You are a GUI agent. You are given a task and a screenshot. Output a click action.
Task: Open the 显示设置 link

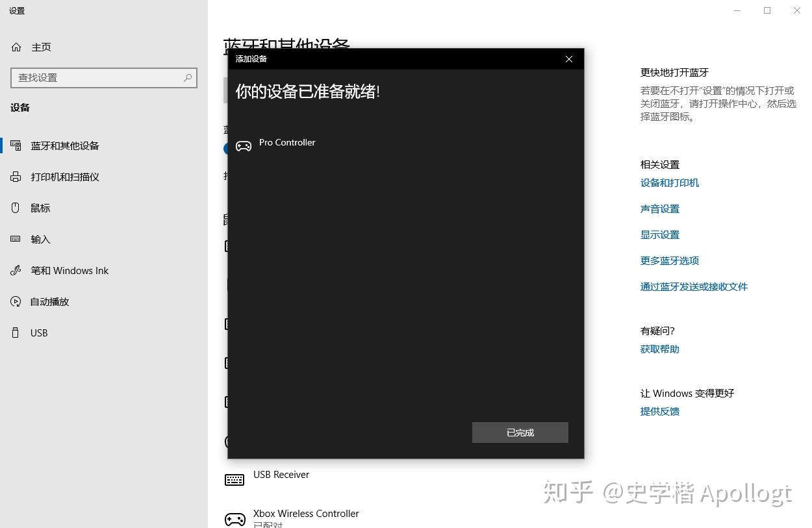[660, 234]
